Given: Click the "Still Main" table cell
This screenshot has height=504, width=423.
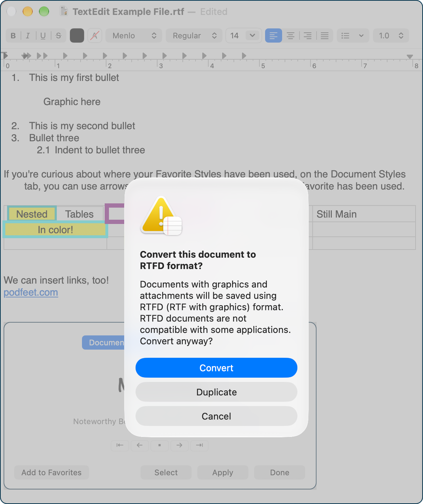Looking at the screenshot, I should point(364,214).
